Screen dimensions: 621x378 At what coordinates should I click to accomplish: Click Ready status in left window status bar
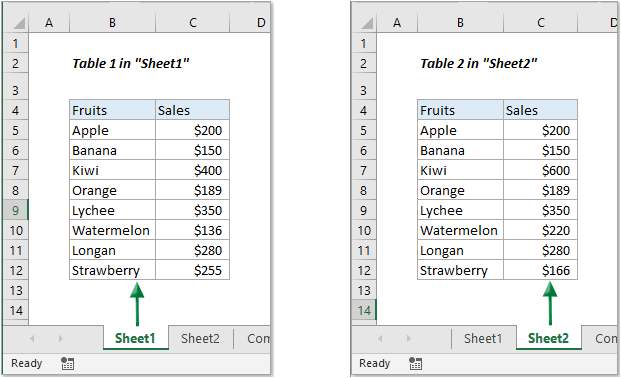27,363
